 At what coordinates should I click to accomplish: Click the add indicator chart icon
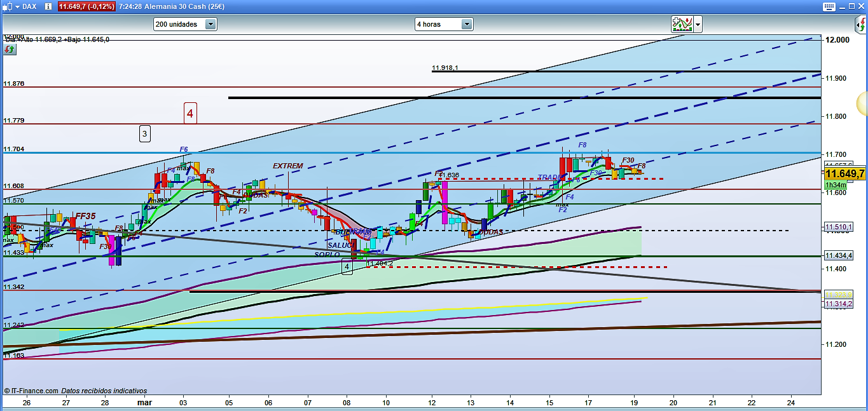tap(682, 24)
